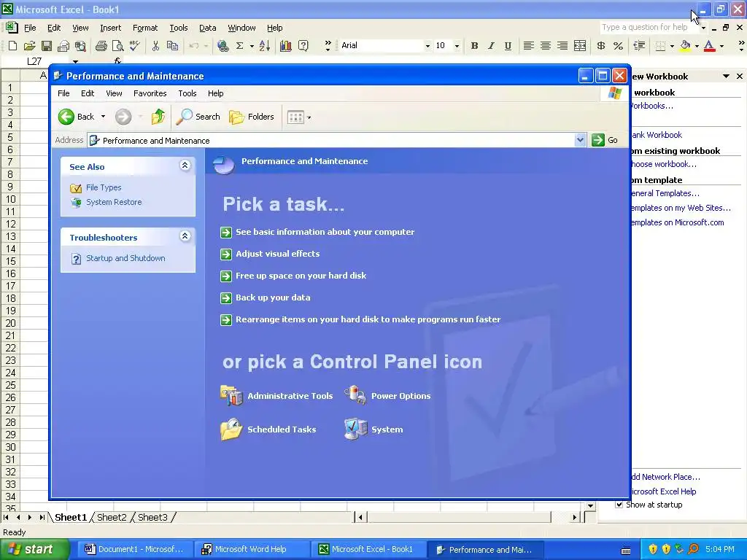The height and width of the screenshot is (560, 747).
Task: Open the Format menu in Excel
Action: (x=145, y=28)
